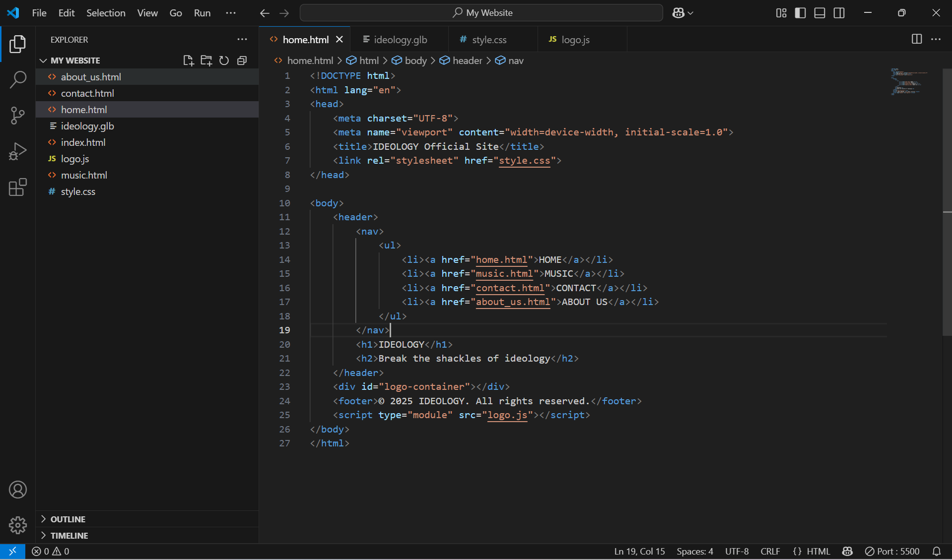Open the Accounts menu
Image resolution: width=952 pixels, height=560 pixels.
(x=17, y=490)
